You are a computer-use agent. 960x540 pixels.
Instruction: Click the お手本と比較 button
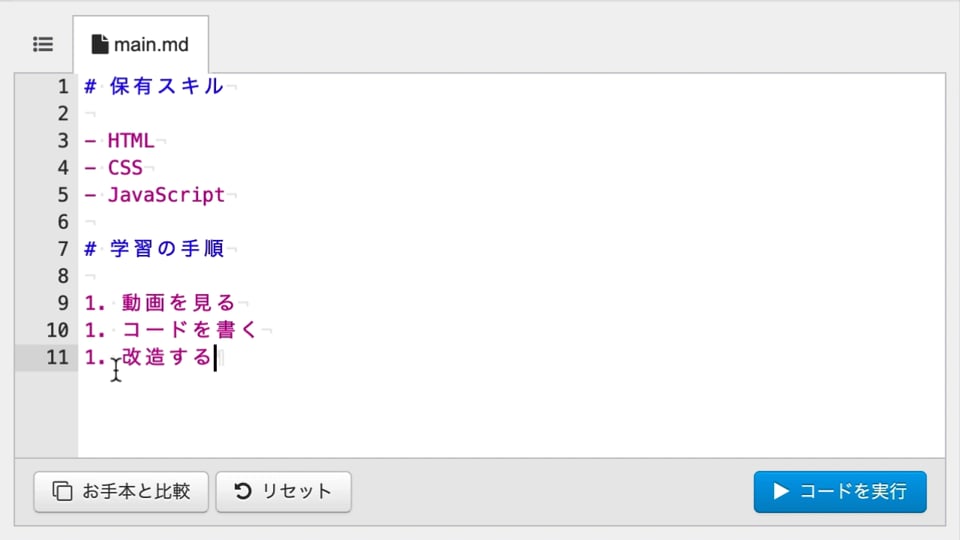coord(121,492)
